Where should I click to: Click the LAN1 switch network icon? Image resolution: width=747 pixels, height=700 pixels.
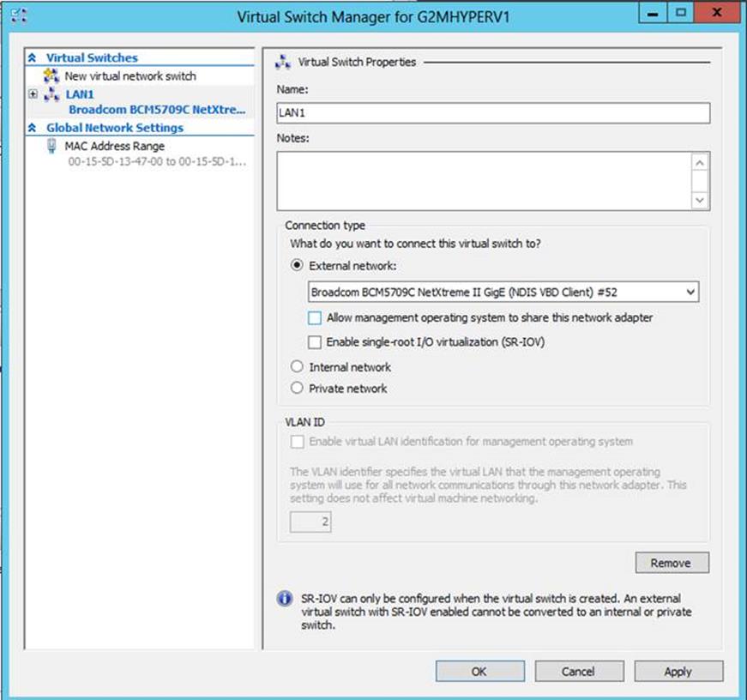coord(51,94)
